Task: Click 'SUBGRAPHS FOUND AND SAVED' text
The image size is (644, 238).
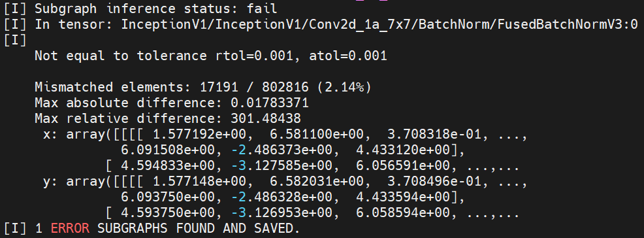Action: tap(196, 228)
